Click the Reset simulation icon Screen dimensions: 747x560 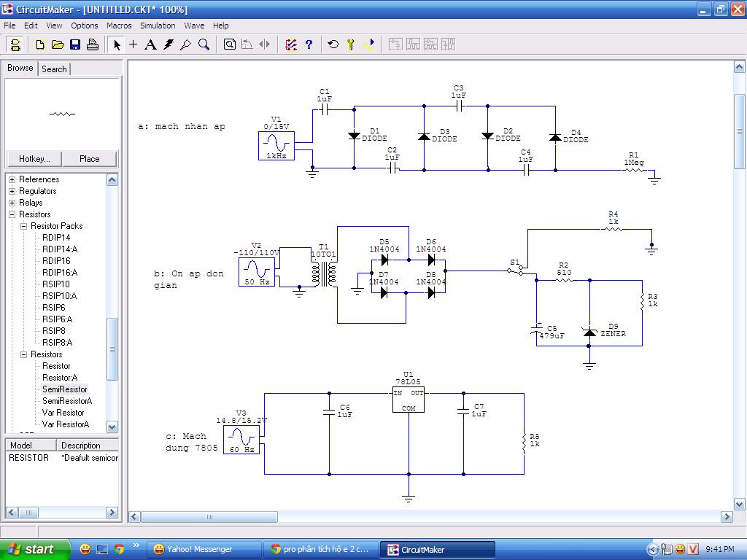(333, 44)
